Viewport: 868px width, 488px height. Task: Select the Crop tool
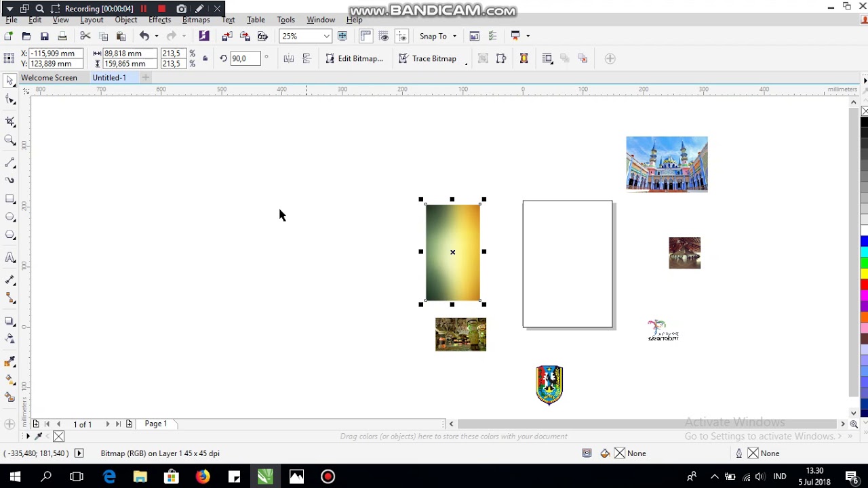coord(10,122)
